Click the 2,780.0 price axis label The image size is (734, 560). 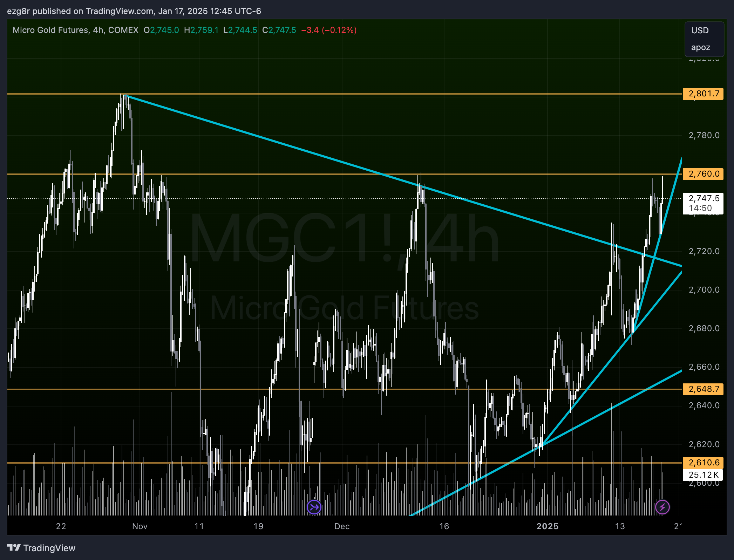704,135
